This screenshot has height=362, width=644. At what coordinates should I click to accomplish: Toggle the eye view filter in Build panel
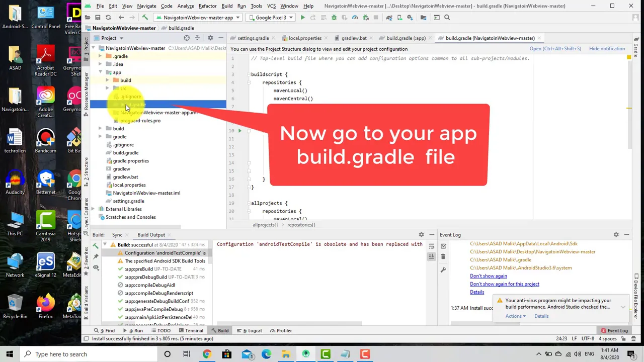[x=96, y=267]
